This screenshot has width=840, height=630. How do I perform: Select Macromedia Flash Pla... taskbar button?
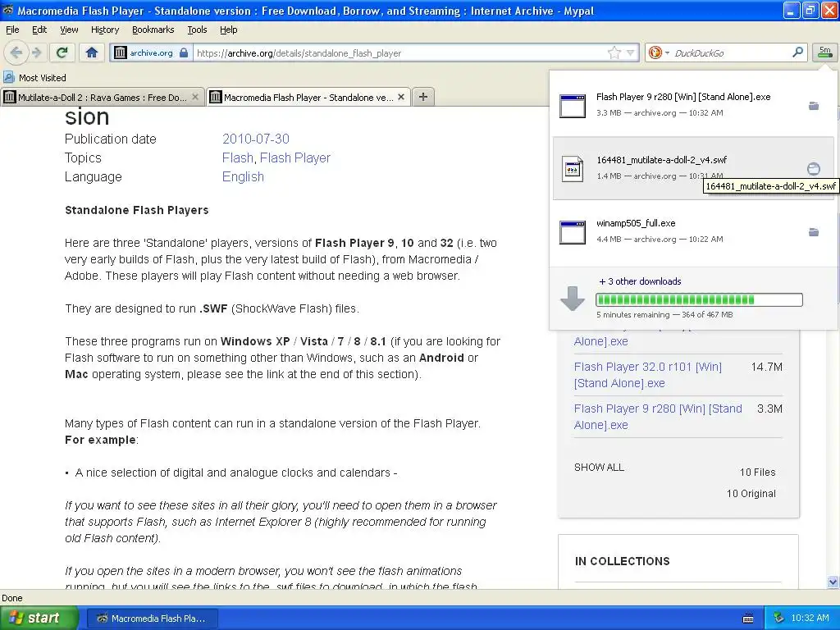152,619
